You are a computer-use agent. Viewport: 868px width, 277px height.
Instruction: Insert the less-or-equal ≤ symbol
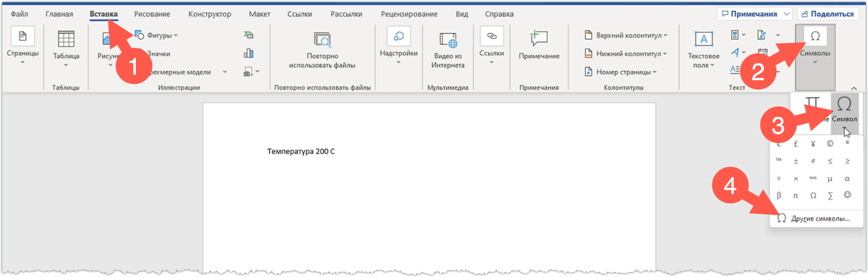pos(830,161)
